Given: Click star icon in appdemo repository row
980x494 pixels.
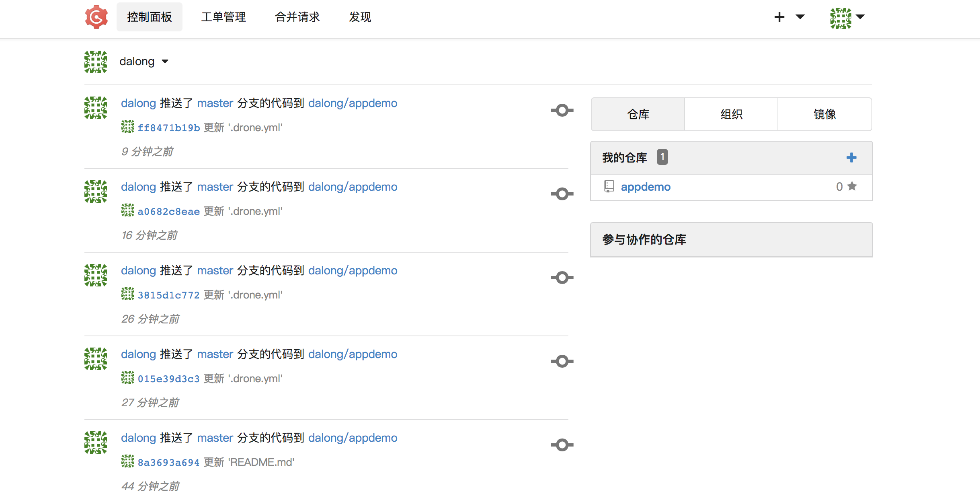Looking at the screenshot, I should (x=852, y=186).
